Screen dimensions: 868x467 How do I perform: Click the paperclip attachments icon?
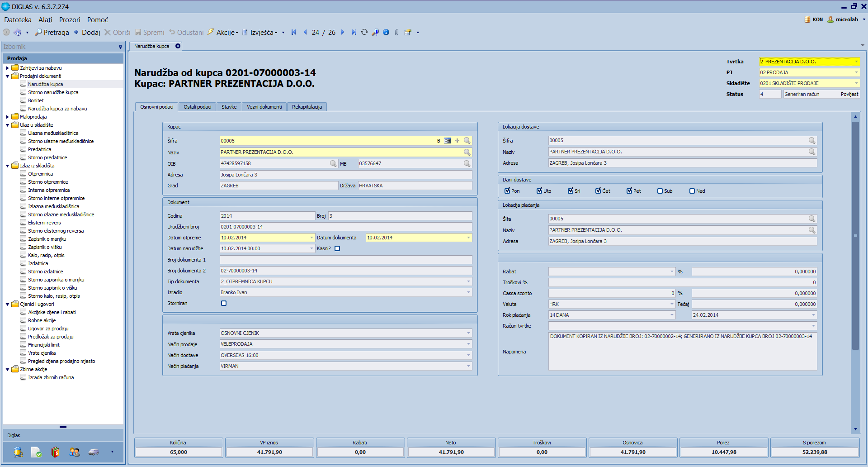(x=396, y=33)
